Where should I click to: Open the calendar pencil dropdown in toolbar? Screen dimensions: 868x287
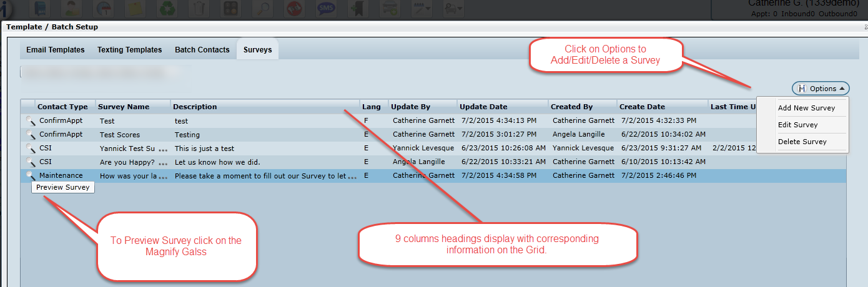425,9
